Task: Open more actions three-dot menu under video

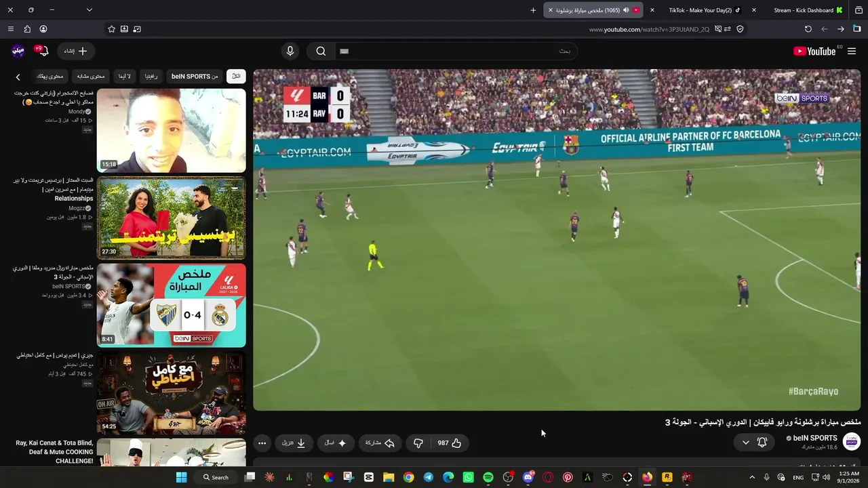Action: click(x=262, y=443)
